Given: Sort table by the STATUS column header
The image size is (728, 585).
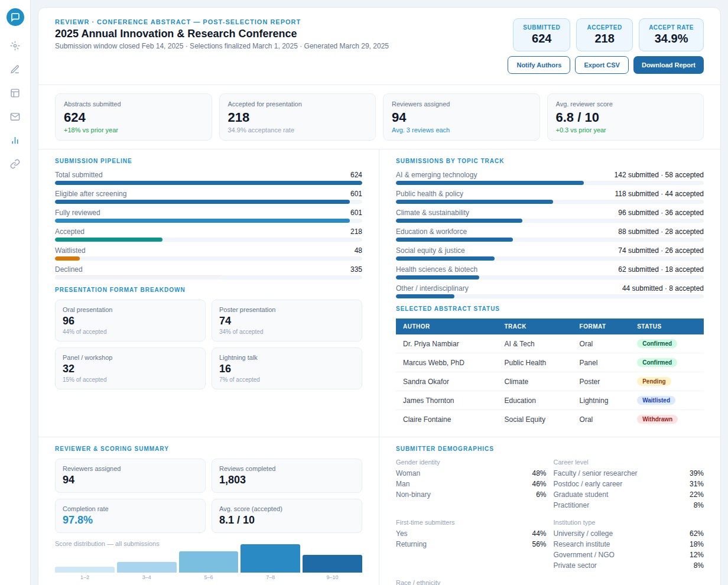Looking at the screenshot, I should pos(649,326).
